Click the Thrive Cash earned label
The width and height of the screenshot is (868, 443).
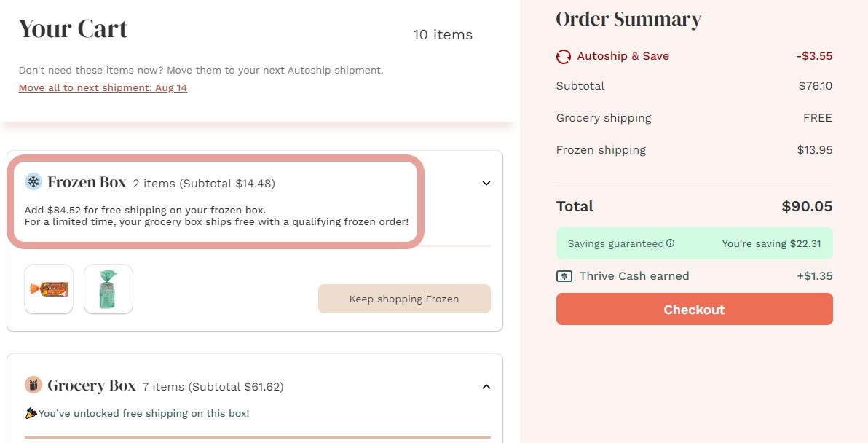634,276
